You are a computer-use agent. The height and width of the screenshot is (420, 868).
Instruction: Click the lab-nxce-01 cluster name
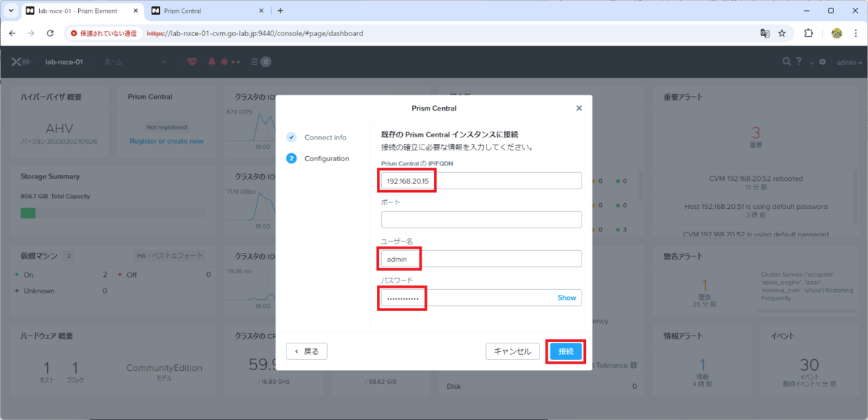64,62
